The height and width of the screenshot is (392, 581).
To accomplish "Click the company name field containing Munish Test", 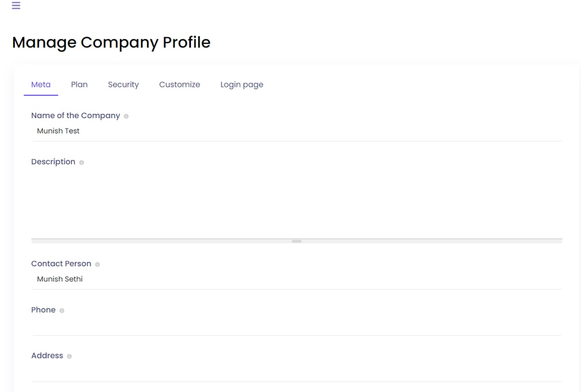I will [x=296, y=131].
